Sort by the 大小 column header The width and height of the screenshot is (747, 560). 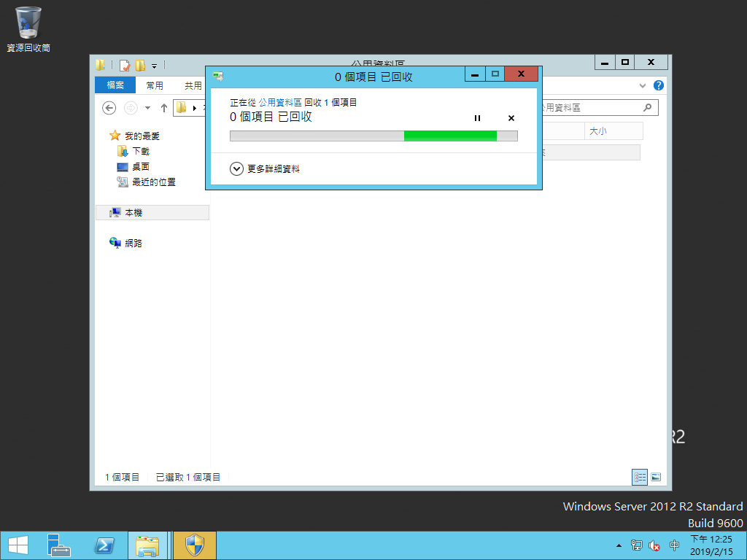tap(614, 131)
